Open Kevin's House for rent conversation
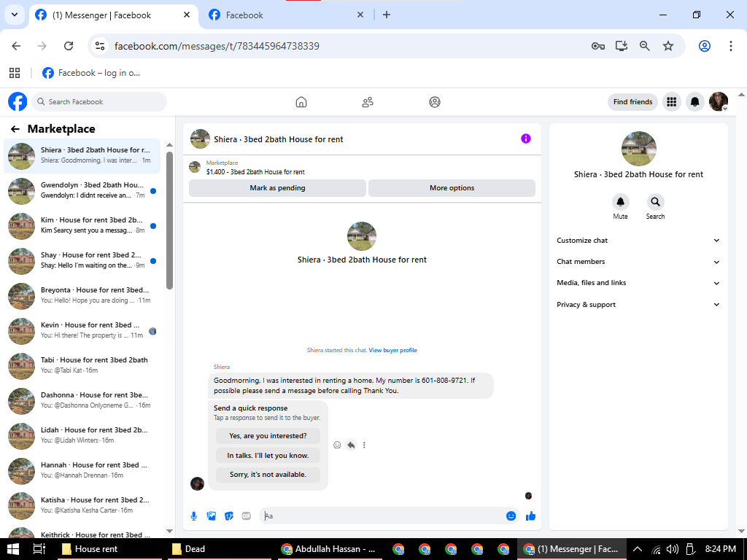747x560 pixels. tap(82, 331)
